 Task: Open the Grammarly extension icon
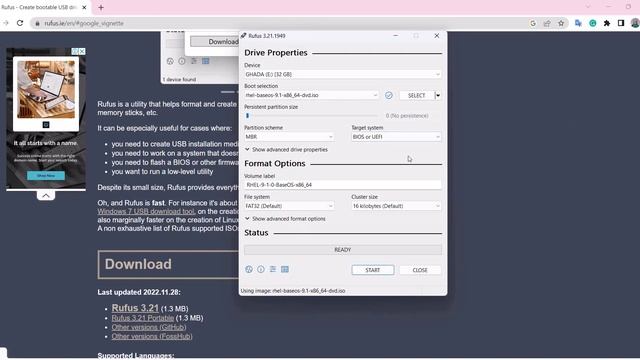point(593,23)
